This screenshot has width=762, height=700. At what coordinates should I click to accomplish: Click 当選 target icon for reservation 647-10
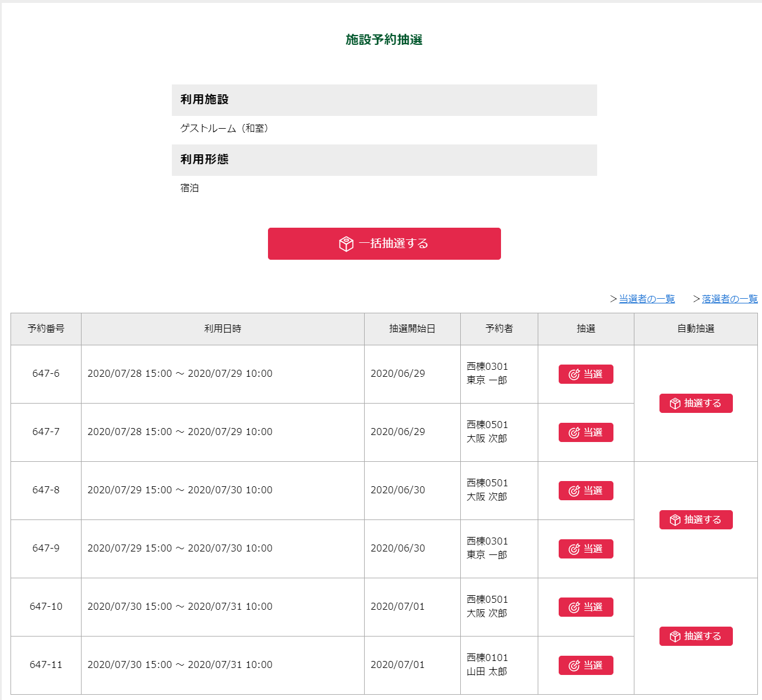pyautogui.click(x=574, y=607)
